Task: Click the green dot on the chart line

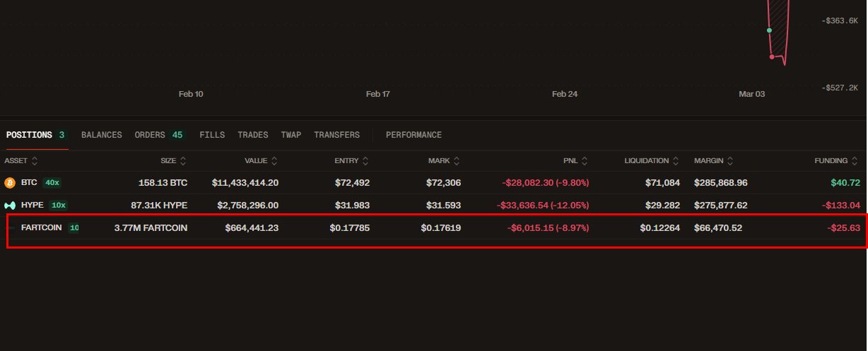Action: 769,30
